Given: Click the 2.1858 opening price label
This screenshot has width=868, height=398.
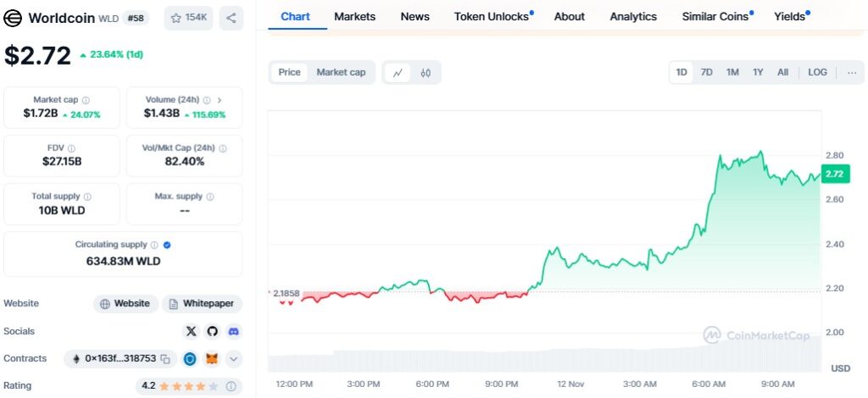Looking at the screenshot, I should pos(286,293).
